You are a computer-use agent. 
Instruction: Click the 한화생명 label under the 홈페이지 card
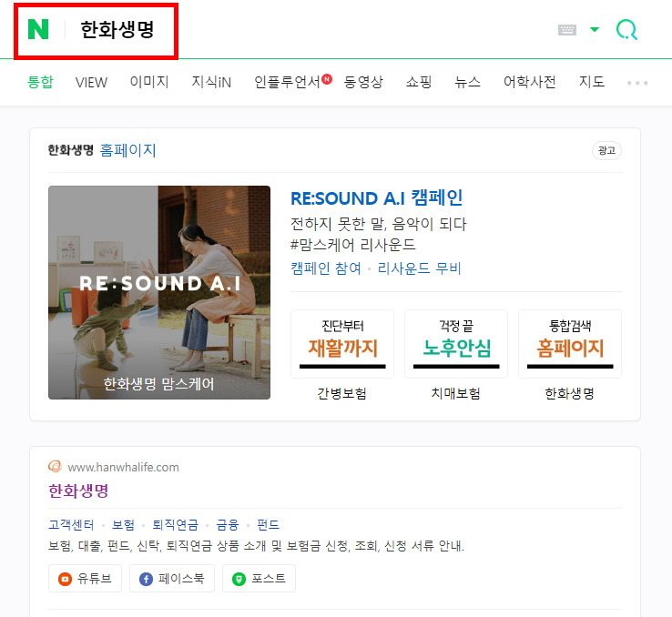570,393
